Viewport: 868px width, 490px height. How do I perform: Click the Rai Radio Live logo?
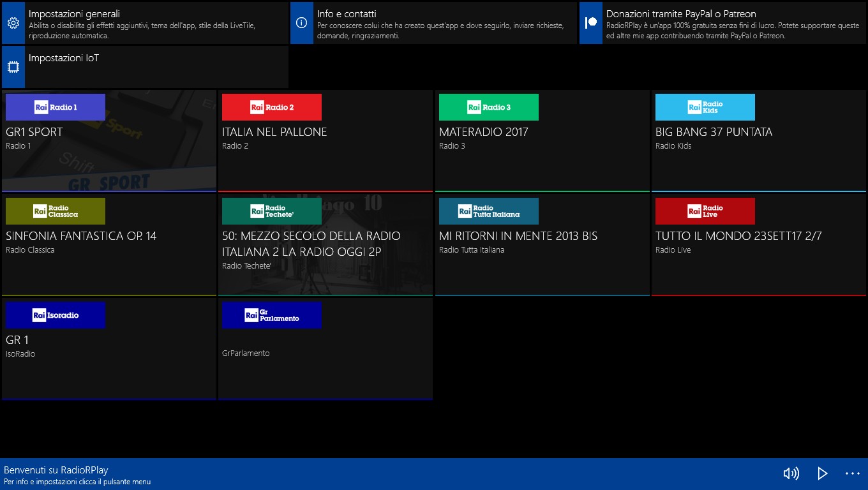[x=705, y=211]
